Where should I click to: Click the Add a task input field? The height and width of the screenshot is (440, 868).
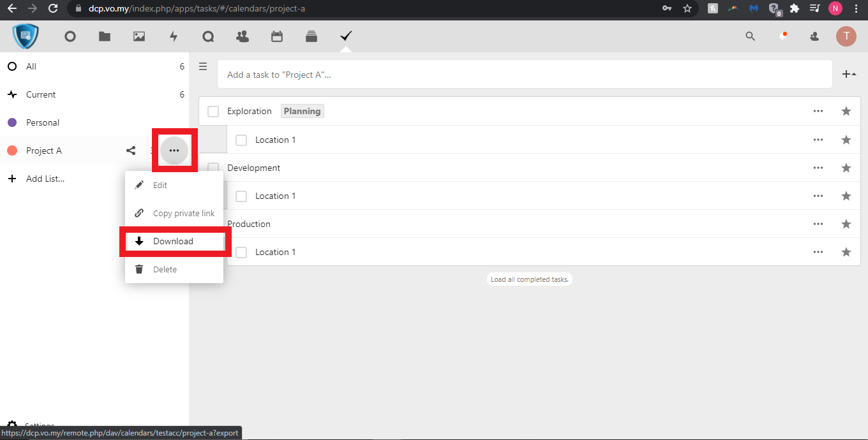[x=523, y=75]
